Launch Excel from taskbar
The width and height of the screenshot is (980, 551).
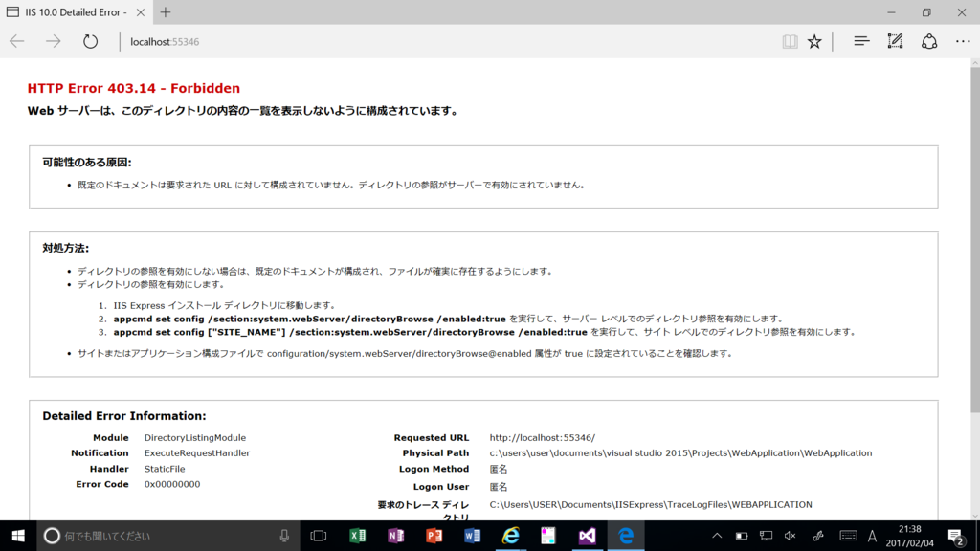[358, 536]
